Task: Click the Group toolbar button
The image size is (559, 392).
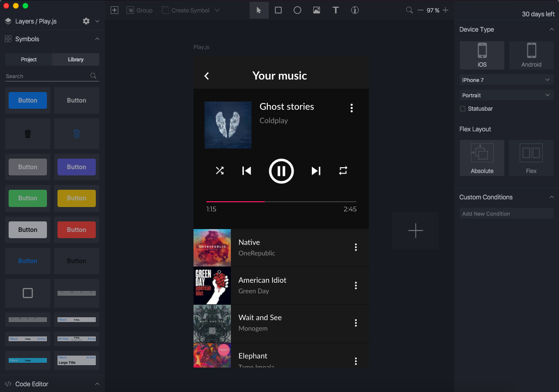Action: [139, 11]
